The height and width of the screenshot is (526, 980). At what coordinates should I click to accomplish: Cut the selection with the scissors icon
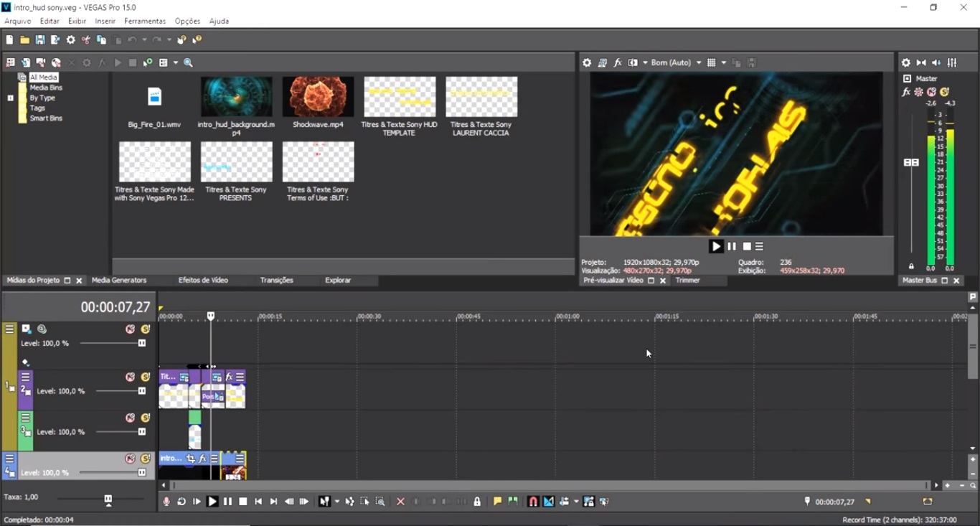point(86,40)
